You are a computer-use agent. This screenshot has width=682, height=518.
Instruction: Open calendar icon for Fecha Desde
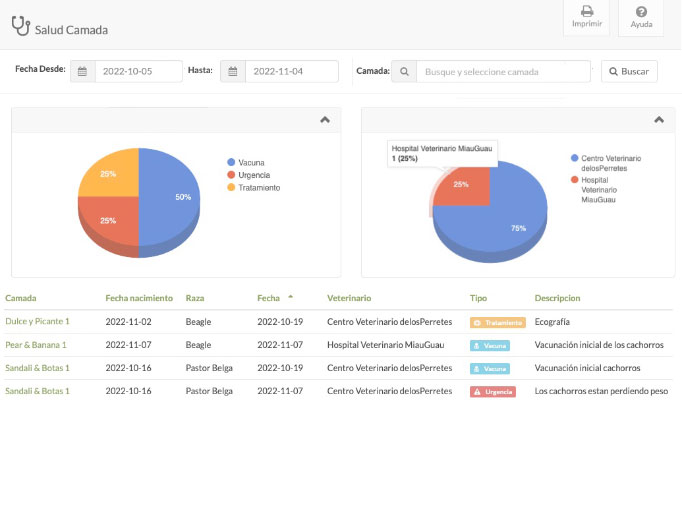click(83, 72)
